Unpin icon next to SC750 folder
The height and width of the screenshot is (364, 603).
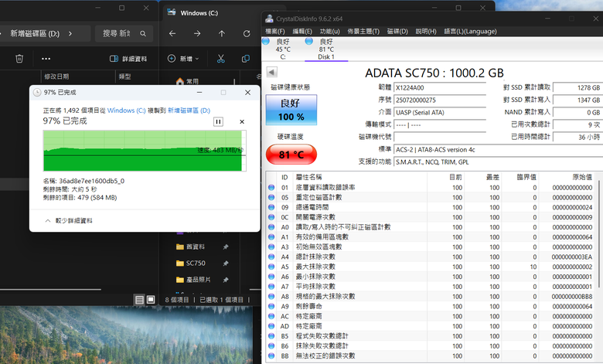[x=226, y=264]
